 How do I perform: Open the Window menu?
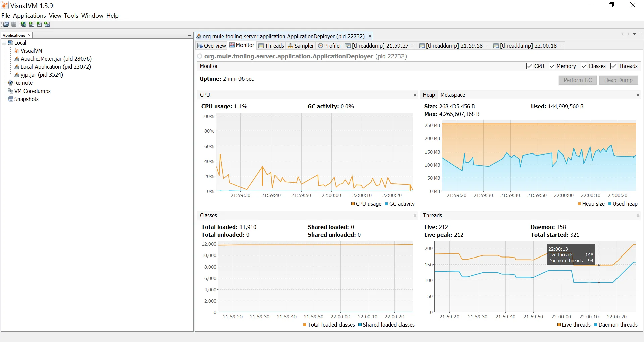click(x=92, y=16)
